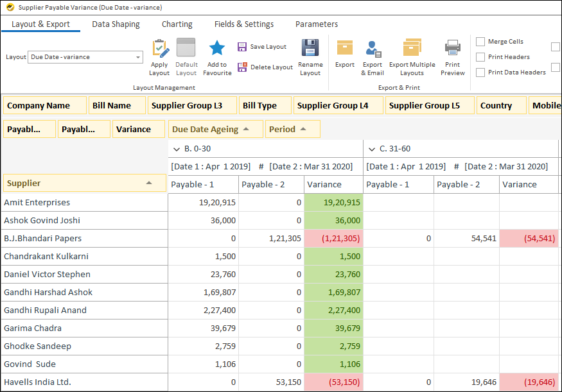Select the Amit Enterprises green variance cell
Screen dimensions: 562x392
click(x=333, y=203)
